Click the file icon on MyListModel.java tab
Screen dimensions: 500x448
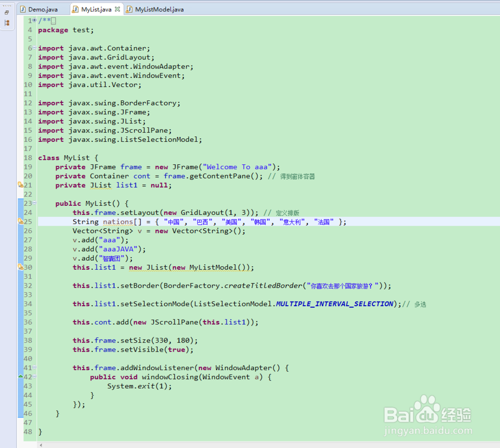(129, 9)
